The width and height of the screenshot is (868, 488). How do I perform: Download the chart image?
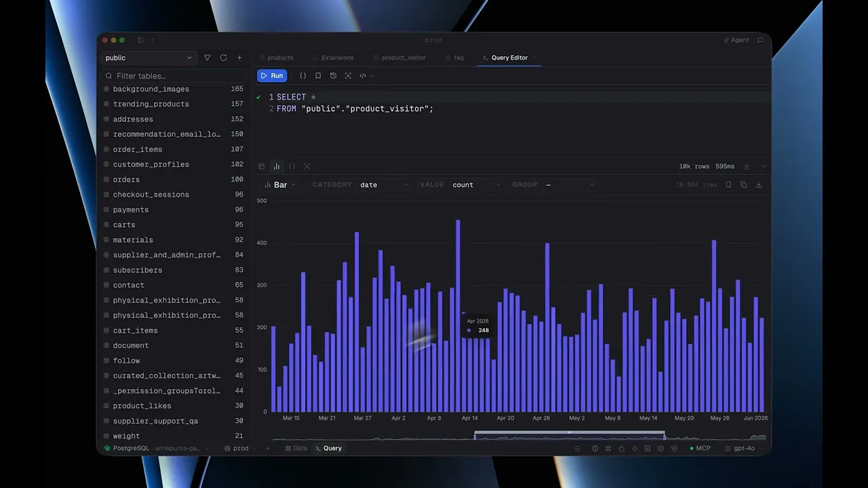tap(759, 184)
